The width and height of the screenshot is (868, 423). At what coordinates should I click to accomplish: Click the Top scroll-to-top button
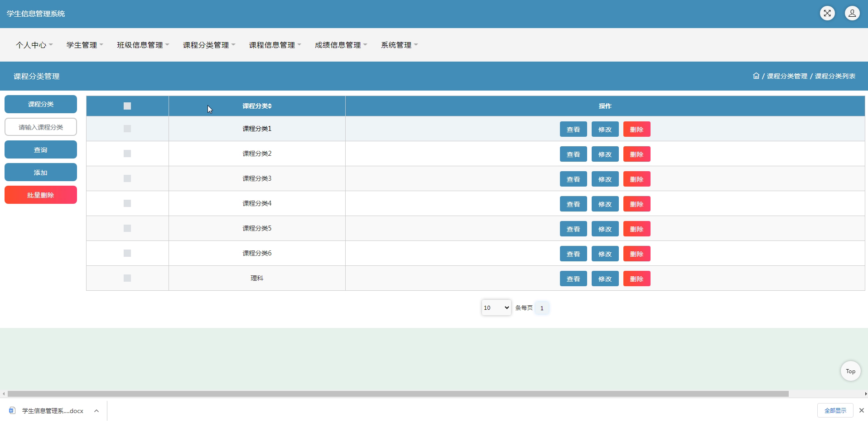coord(850,371)
